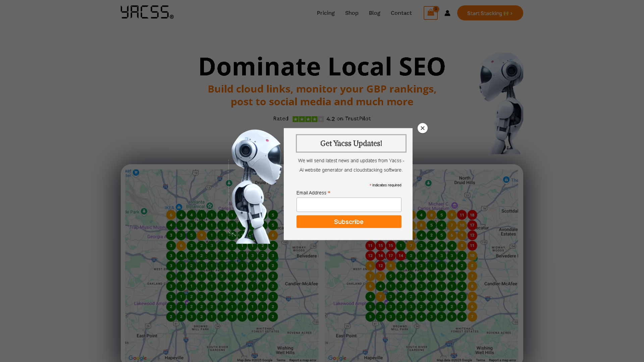
Task: Navigate to the Shop menu item
Action: pyautogui.click(x=352, y=13)
